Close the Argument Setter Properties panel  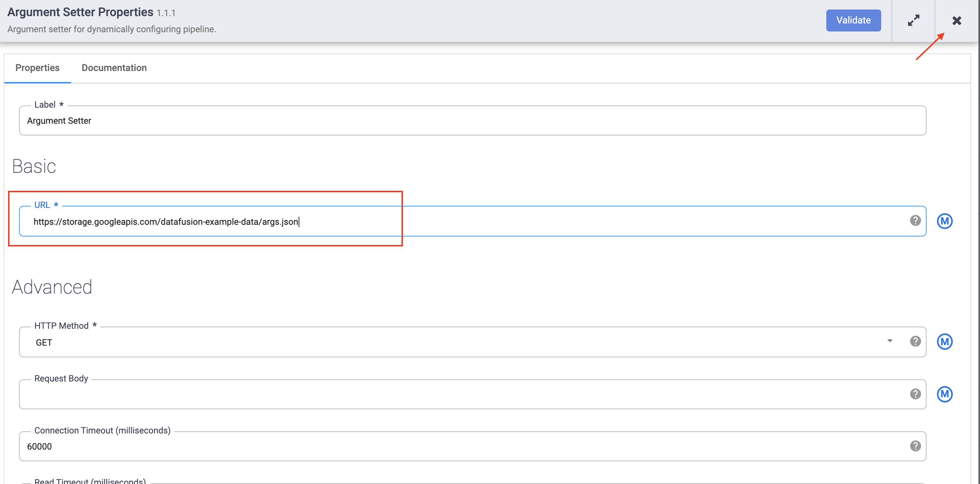coord(957,21)
